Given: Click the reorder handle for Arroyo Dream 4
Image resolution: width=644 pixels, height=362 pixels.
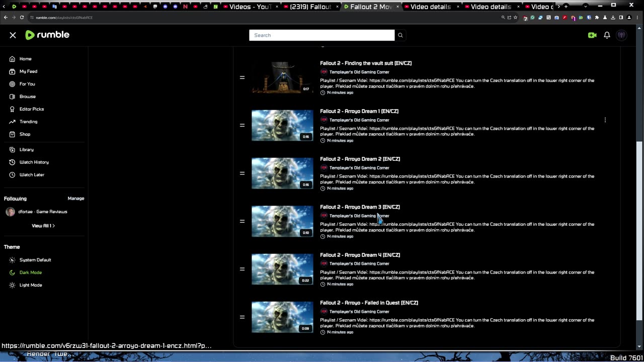Looking at the screenshot, I should 242,269.
